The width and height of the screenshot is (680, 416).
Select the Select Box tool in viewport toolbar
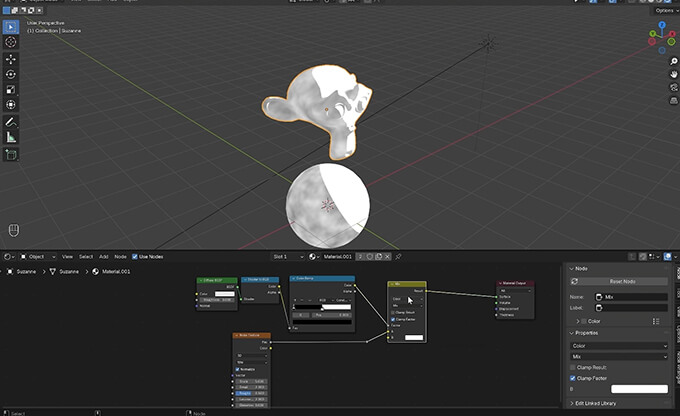pos(11,27)
